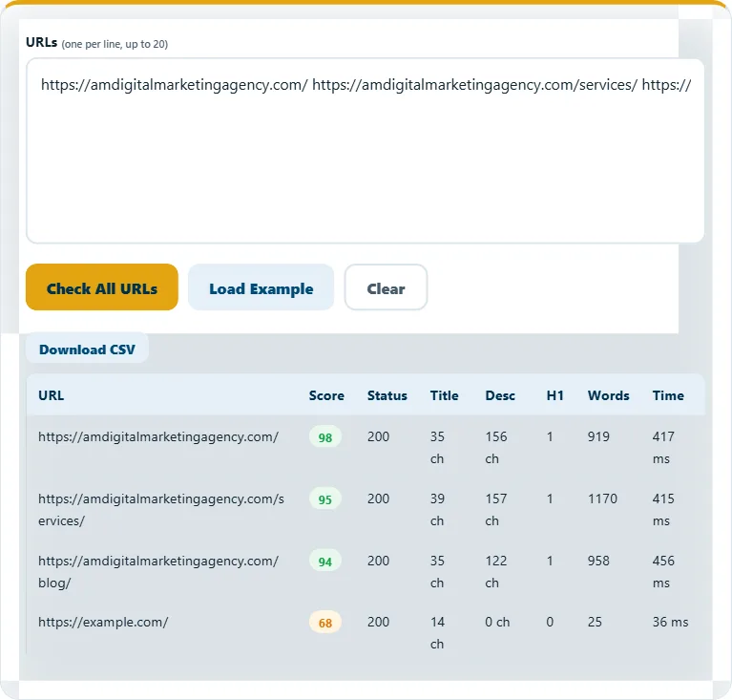732x700 pixels.
Task: Click the blog page URL in results
Action: (x=158, y=571)
